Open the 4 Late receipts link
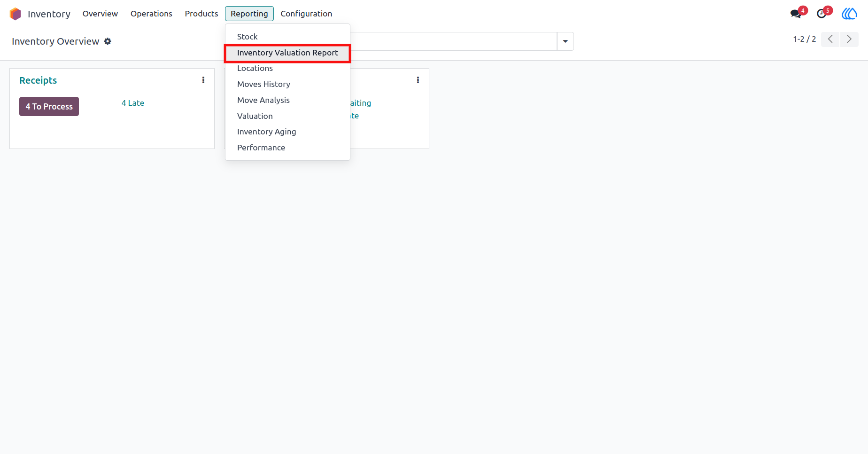 (x=133, y=103)
